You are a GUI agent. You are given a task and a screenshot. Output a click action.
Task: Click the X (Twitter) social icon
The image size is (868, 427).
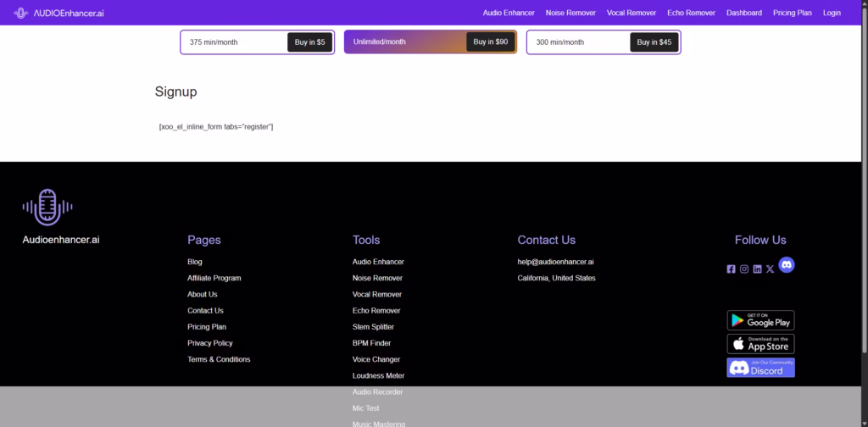(x=770, y=269)
